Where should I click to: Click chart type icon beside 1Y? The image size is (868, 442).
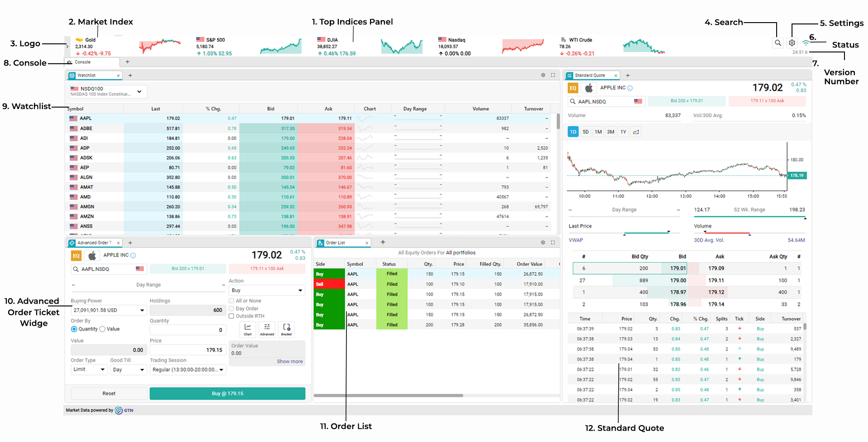(x=636, y=132)
